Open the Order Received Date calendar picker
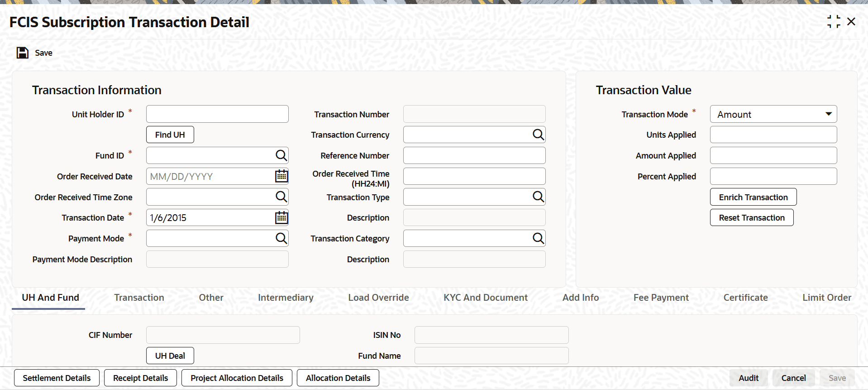This screenshot has height=390, width=868. 281,176
